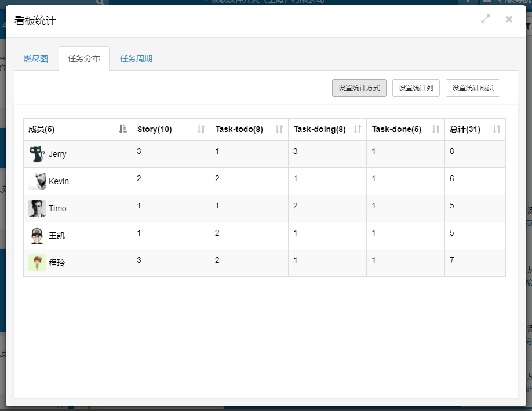Image resolution: width=532 pixels, height=411 pixels.
Task: Click Jerry's black cat avatar
Action: pos(37,154)
